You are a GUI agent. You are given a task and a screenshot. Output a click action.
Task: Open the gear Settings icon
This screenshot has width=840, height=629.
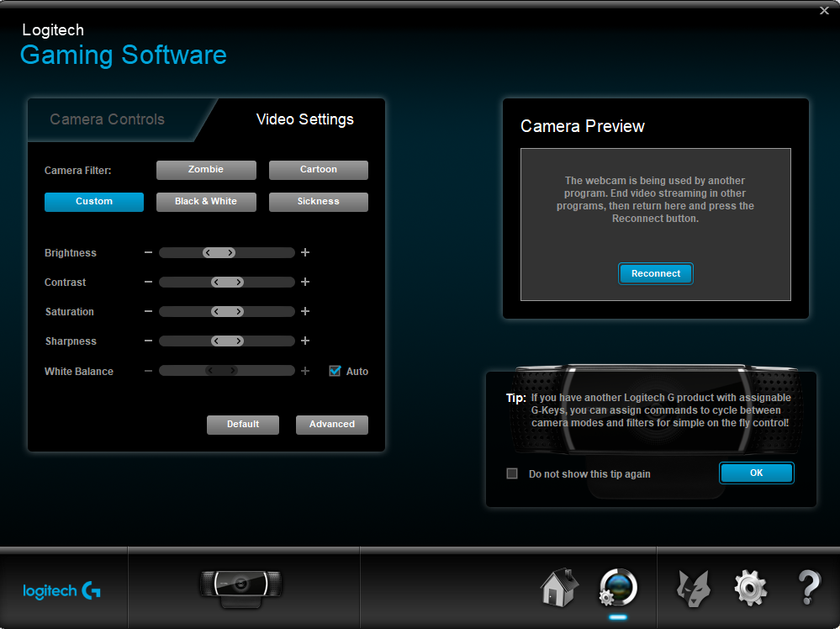tap(750, 587)
